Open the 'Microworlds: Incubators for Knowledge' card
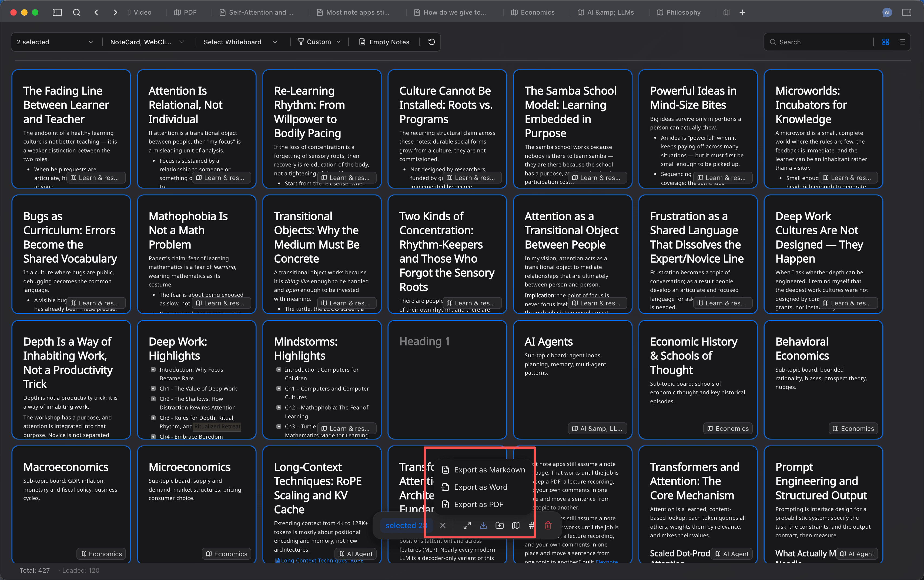924x580 pixels. tap(823, 128)
